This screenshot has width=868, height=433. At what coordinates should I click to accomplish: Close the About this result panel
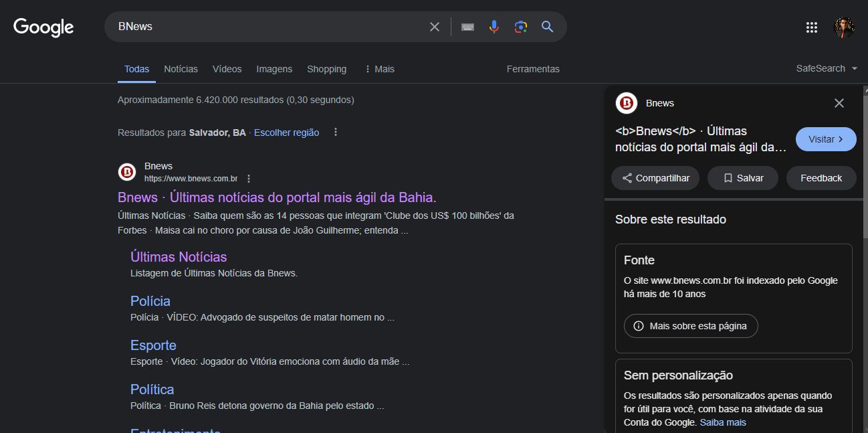[839, 103]
